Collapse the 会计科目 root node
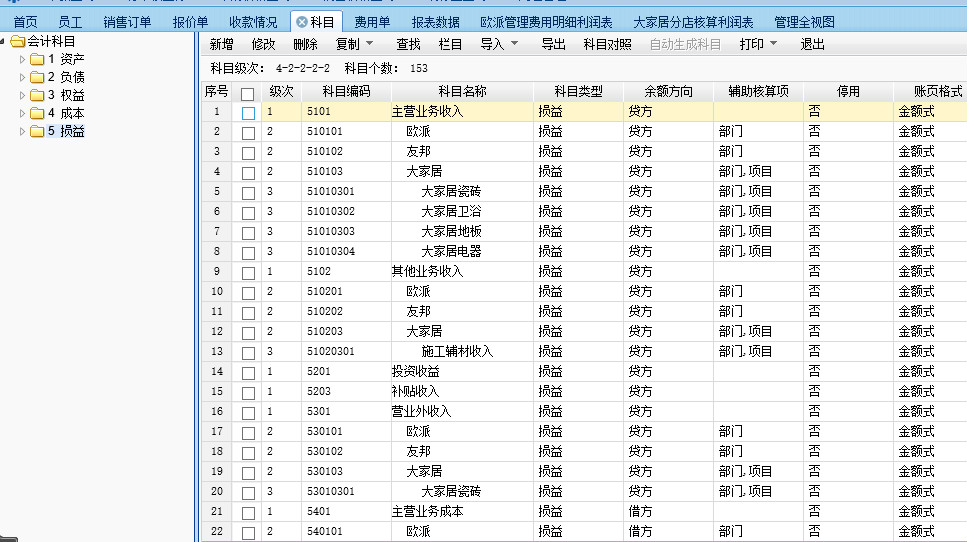 point(3,41)
